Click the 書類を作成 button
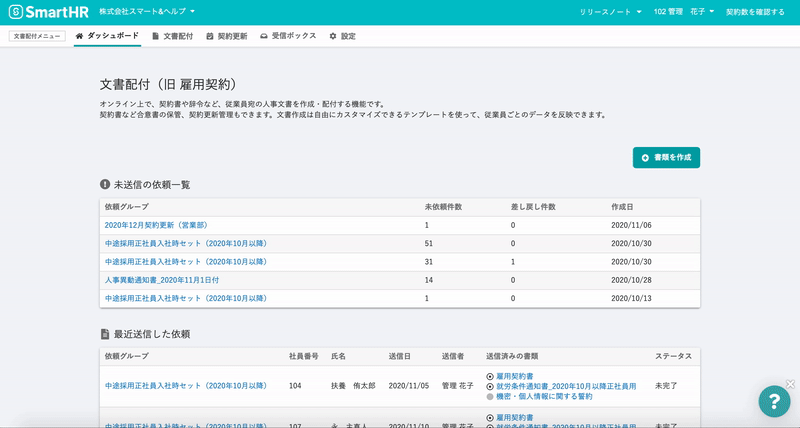This screenshot has height=428, width=800. [x=666, y=158]
